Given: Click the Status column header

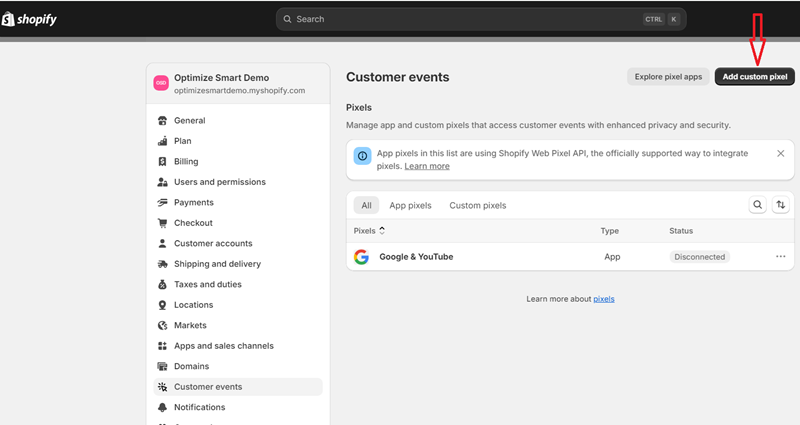Looking at the screenshot, I should click(681, 231).
